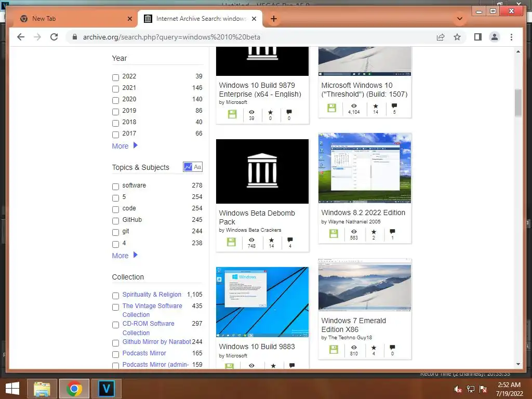Image resolution: width=532 pixels, height=399 pixels.
Task: Go back to the previous page
Action: (21, 37)
